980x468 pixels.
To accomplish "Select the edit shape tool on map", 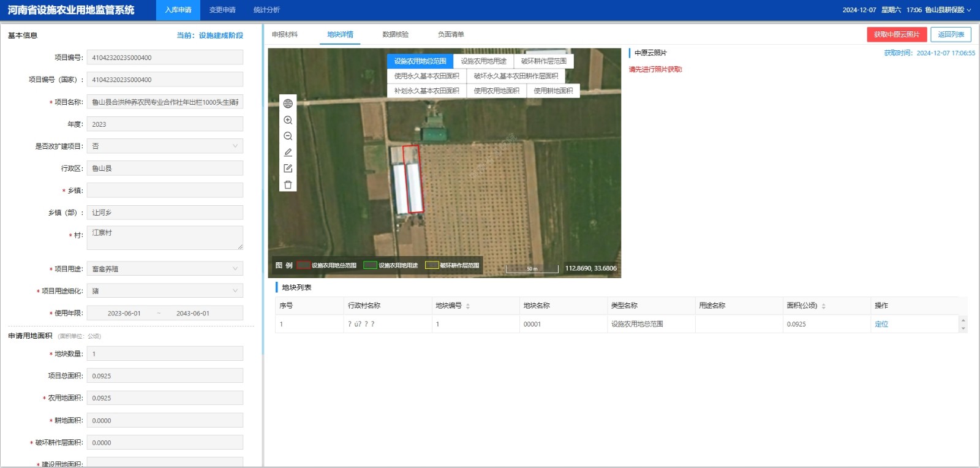I will tap(288, 168).
